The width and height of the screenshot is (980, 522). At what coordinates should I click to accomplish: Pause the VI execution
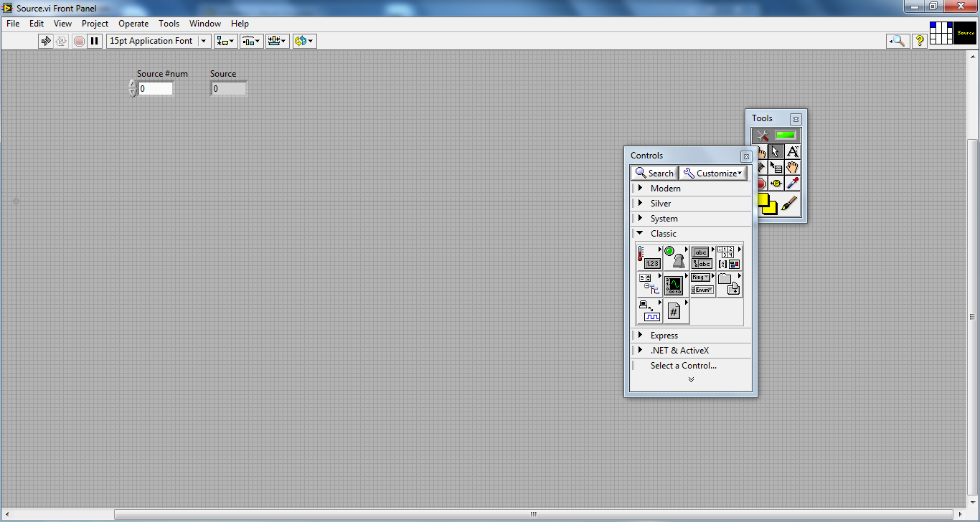(x=95, y=41)
